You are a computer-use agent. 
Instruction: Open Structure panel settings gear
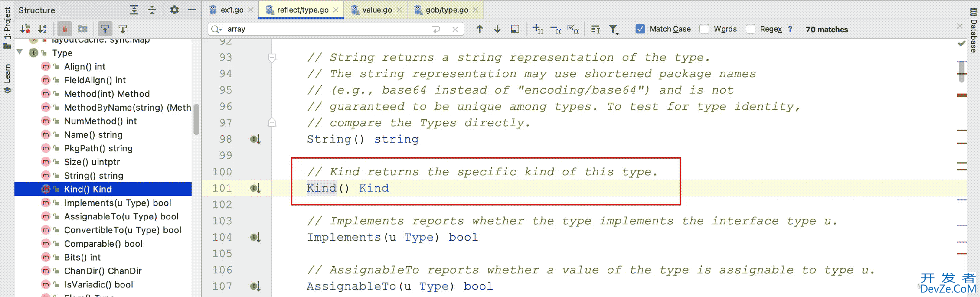(x=174, y=10)
